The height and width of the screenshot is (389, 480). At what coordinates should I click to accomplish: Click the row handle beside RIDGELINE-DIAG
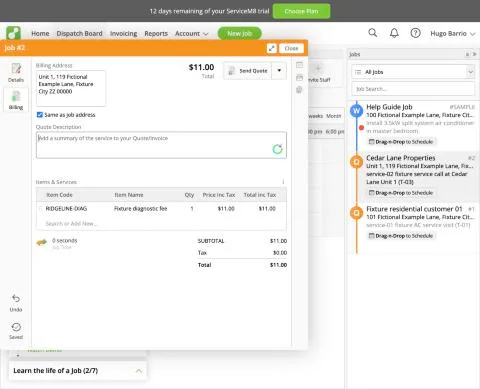(41, 209)
